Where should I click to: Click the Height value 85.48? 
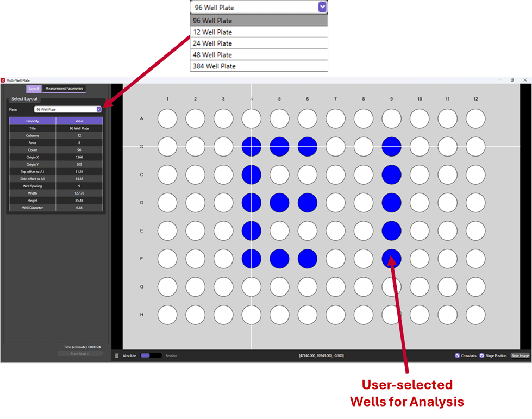click(79, 201)
